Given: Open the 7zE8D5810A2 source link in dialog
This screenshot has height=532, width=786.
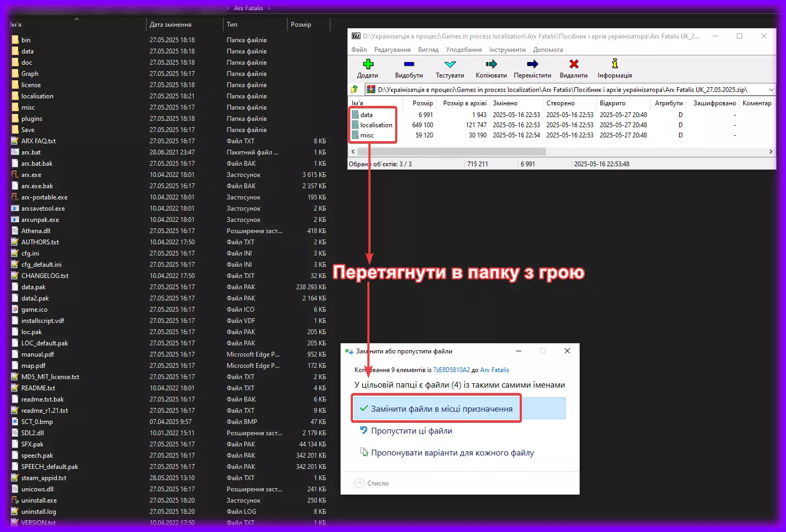Looking at the screenshot, I should tap(451, 370).
